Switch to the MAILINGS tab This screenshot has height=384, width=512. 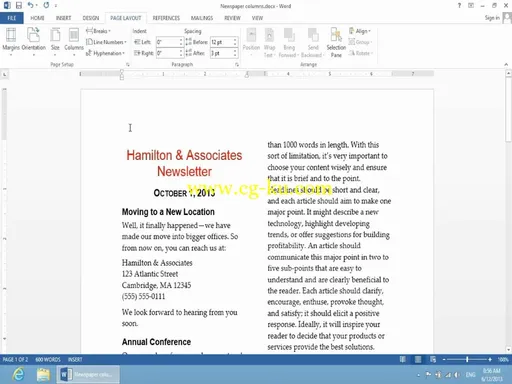202,18
